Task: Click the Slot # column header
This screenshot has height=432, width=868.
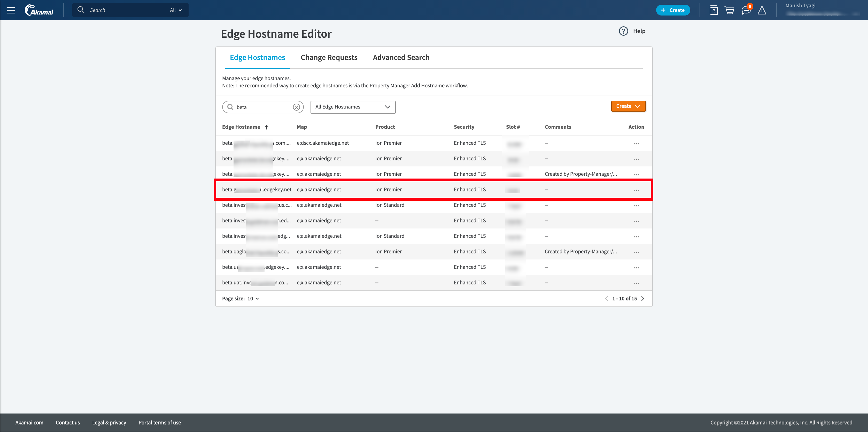Action: pyautogui.click(x=513, y=127)
